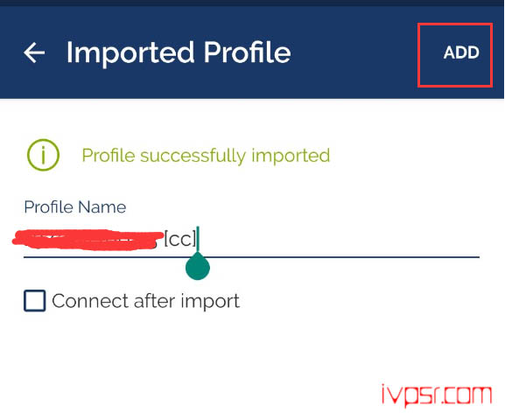Tap the Imported Profile header title
This screenshot has height=420, width=505.
pos(179,52)
